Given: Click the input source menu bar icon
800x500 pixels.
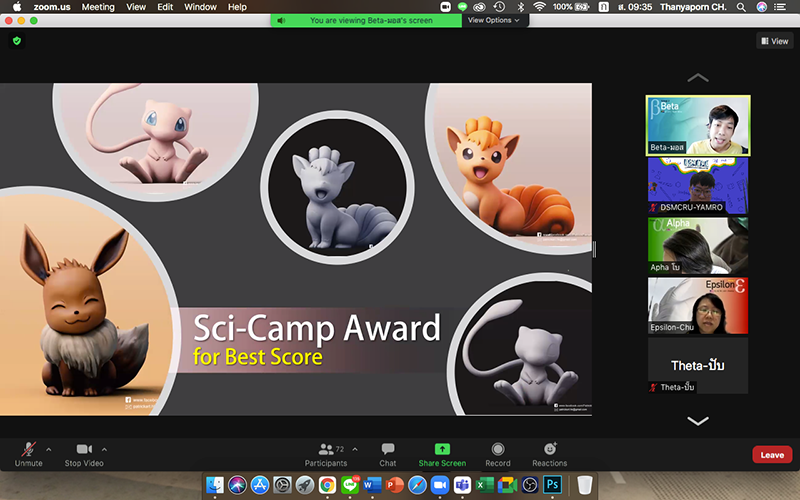Looking at the screenshot, I should pyautogui.click(x=603, y=7).
